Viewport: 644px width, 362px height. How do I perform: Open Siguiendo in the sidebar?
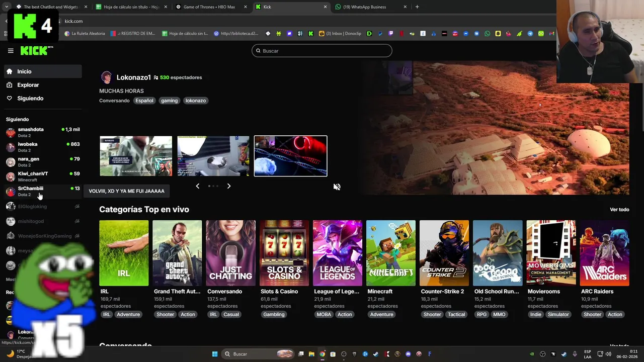43,99
